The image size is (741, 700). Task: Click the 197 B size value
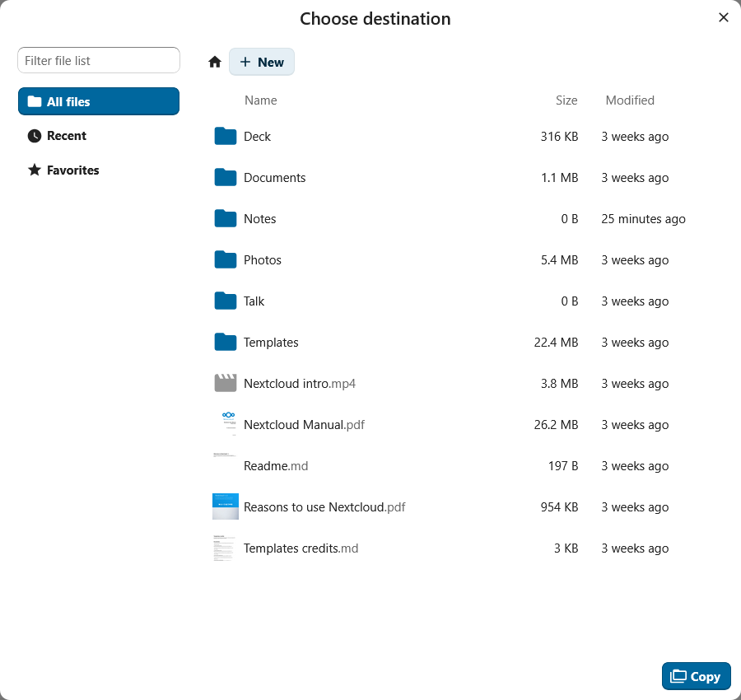tap(563, 465)
